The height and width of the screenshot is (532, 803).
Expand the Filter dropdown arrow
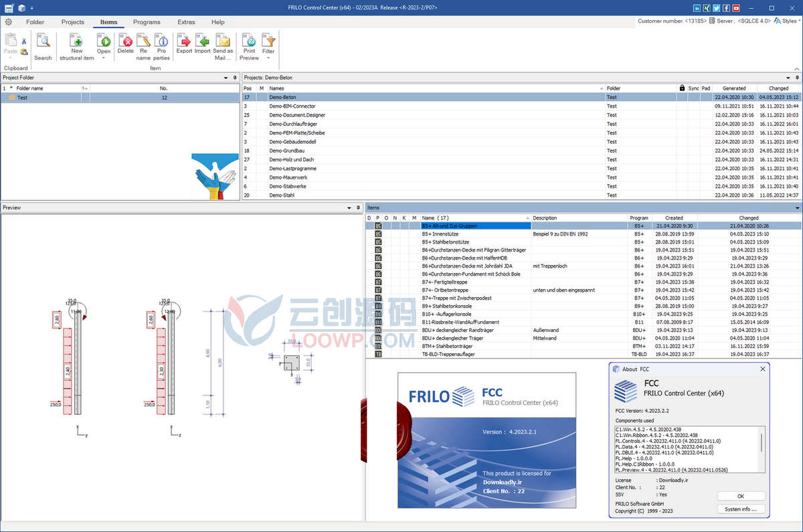(x=268, y=58)
